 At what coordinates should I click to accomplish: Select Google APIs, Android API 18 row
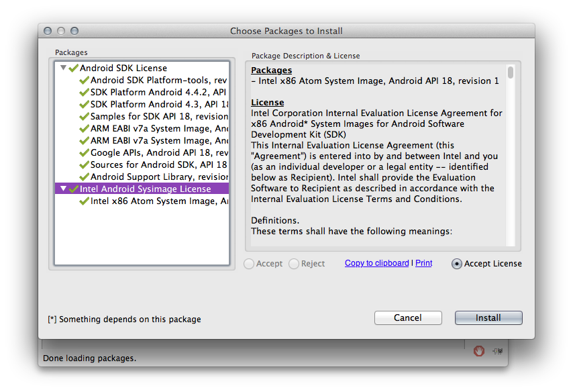click(142, 152)
